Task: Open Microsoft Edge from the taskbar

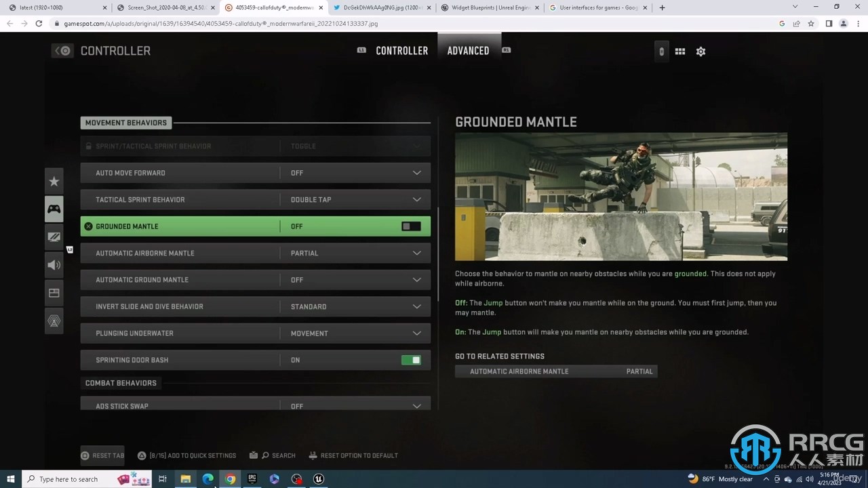Action: [208, 479]
